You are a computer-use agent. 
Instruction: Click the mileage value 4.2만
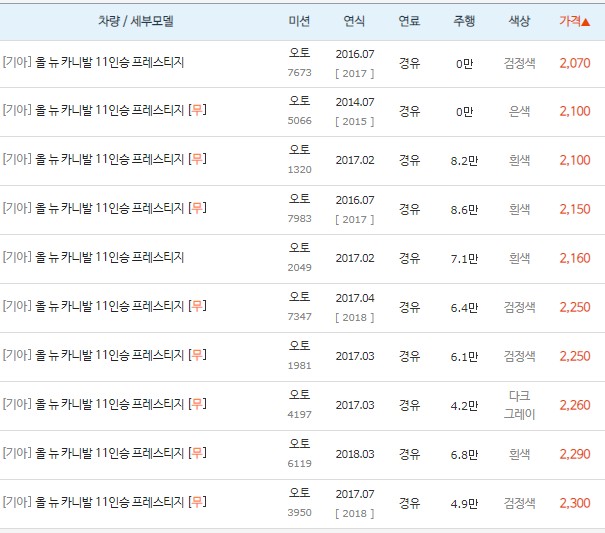[x=464, y=406]
